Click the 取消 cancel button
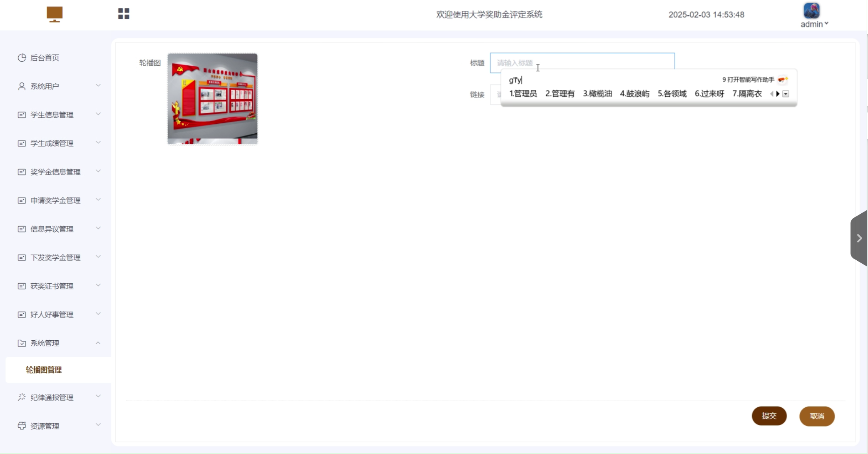The width and height of the screenshot is (868, 454). [x=817, y=416]
